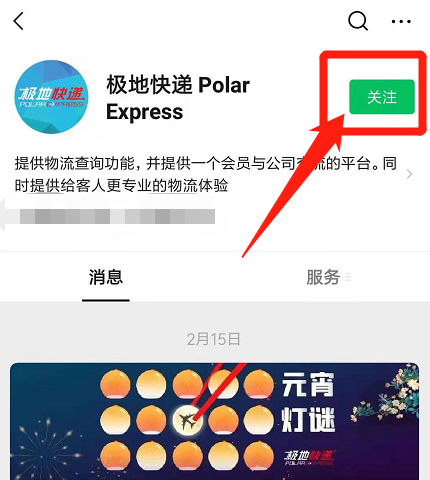Go back using the top-left arrow
Screen dimensions: 430x480
(x=19, y=21)
